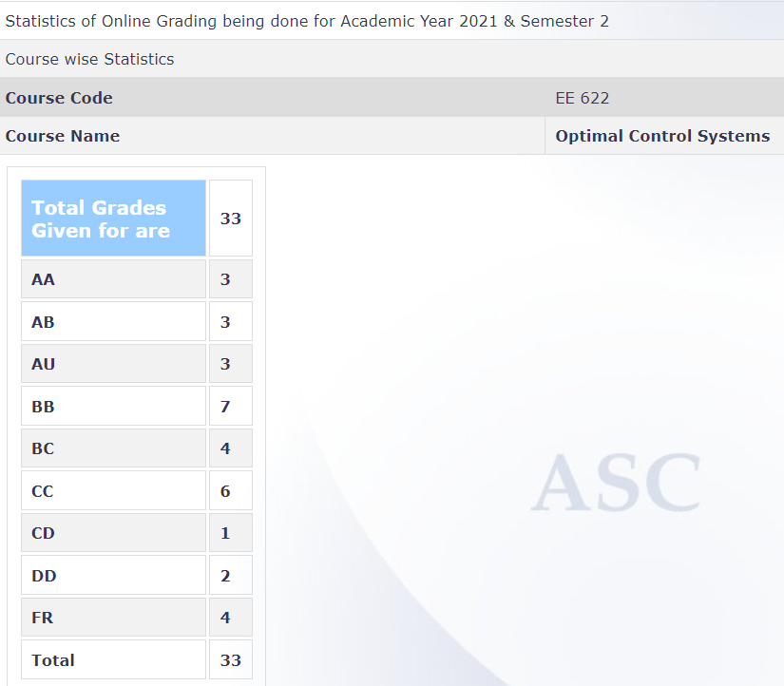Click the AU grade row

[112, 364]
